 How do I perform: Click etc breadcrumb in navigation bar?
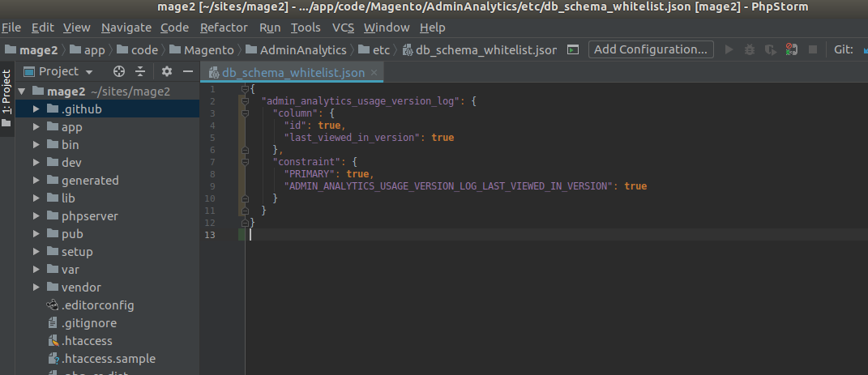tap(374, 49)
